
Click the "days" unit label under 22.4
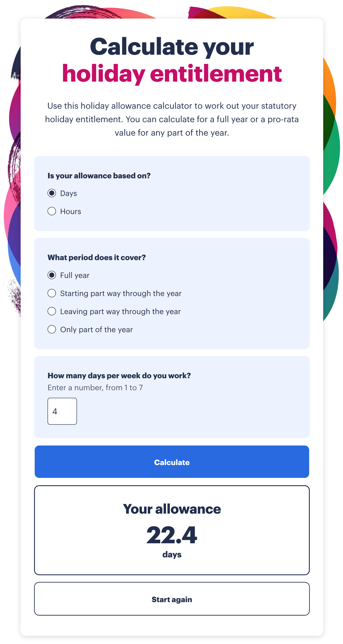(171, 554)
